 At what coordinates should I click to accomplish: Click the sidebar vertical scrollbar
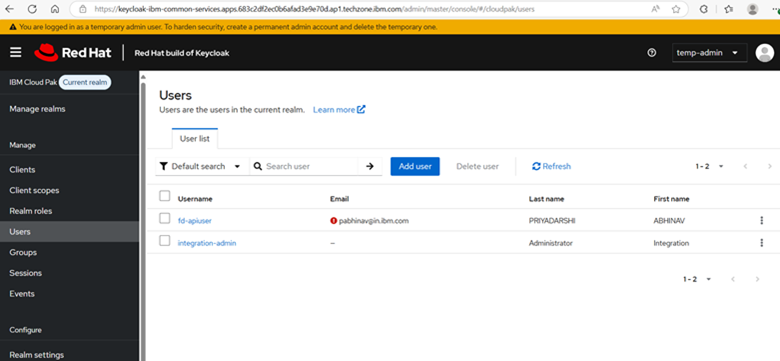[143, 219]
